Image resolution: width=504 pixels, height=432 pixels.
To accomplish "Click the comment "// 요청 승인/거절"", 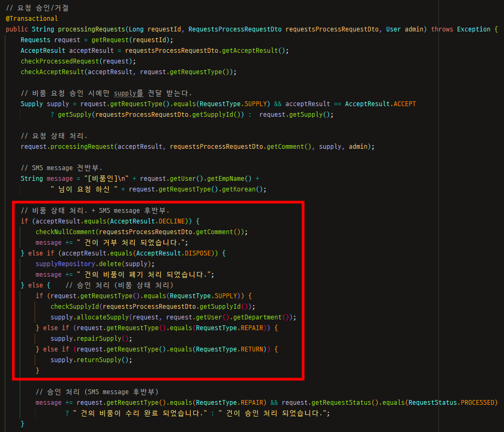I will pos(37,7).
